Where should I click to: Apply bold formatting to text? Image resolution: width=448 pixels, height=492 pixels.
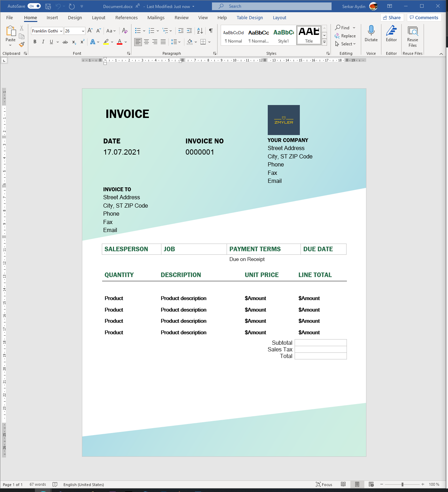coord(35,42)
